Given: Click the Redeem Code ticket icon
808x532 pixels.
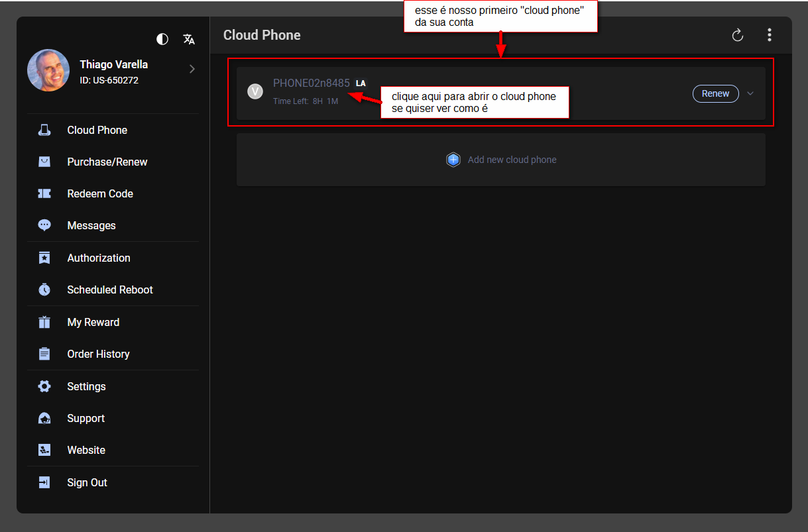Looking at the screenshot, I should 44,193.
